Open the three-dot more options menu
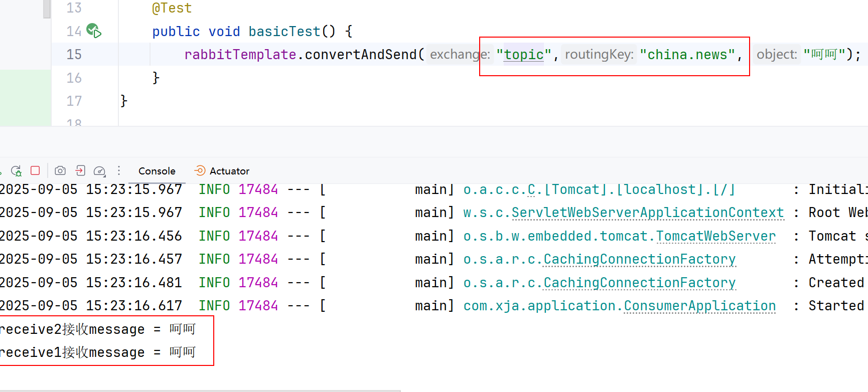Viewport: 868px width, 392px height. [x=119, y=171]
